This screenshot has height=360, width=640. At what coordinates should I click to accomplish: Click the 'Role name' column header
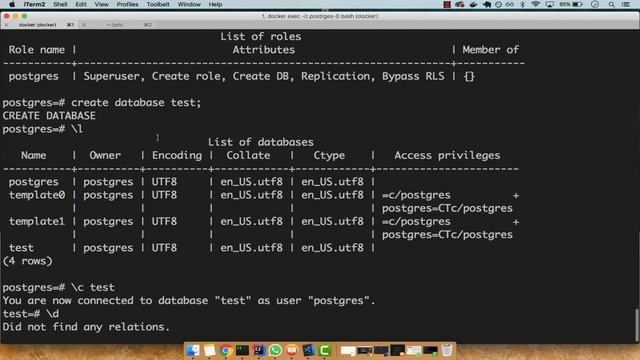37,50
